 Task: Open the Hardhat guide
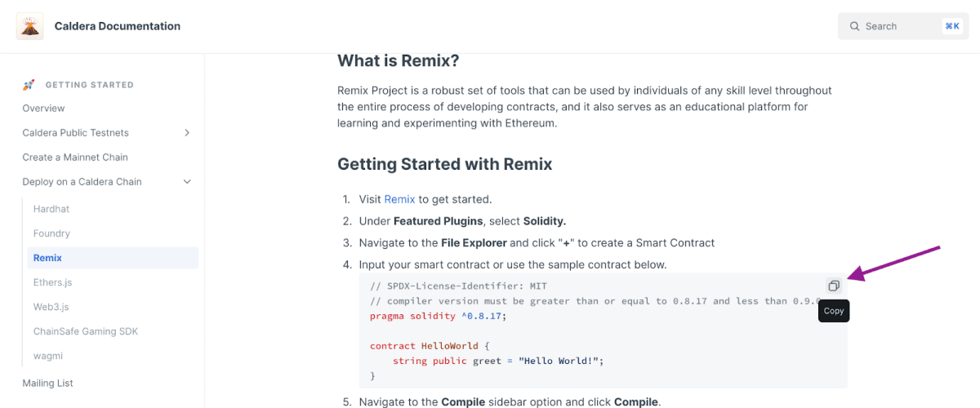(51, 209)
